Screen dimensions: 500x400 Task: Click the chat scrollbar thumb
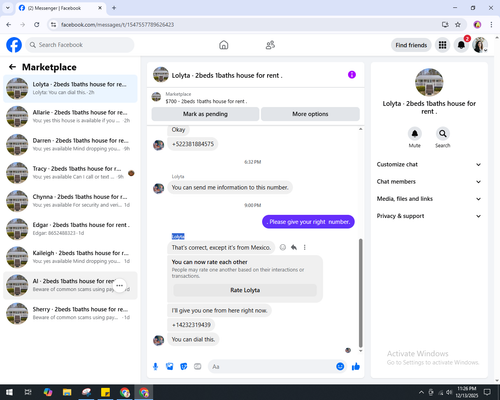click(360, 293)
